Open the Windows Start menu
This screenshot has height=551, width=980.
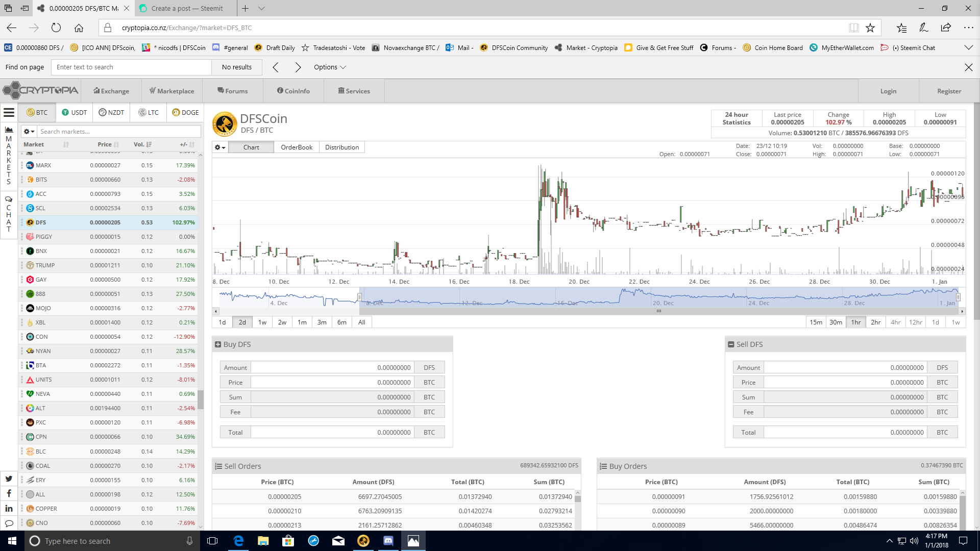[12, 541]
